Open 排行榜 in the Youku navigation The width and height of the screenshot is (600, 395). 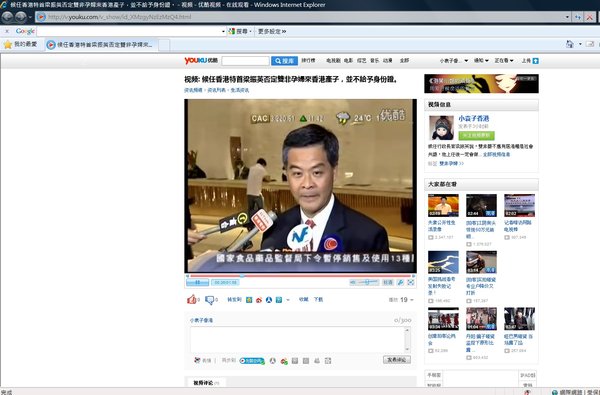[x=308, y=60]
